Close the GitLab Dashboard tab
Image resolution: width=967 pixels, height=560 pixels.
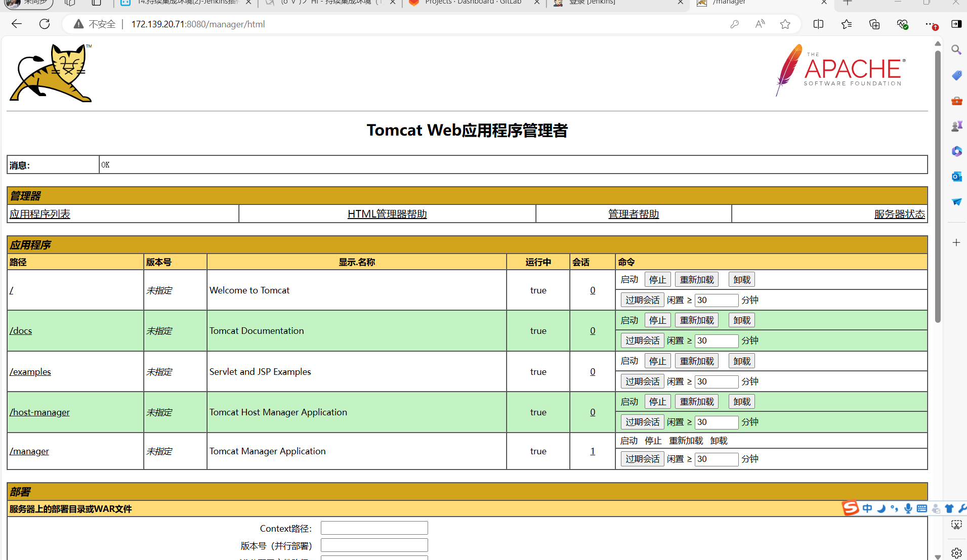pyautogui.click(x=537, y=3)
